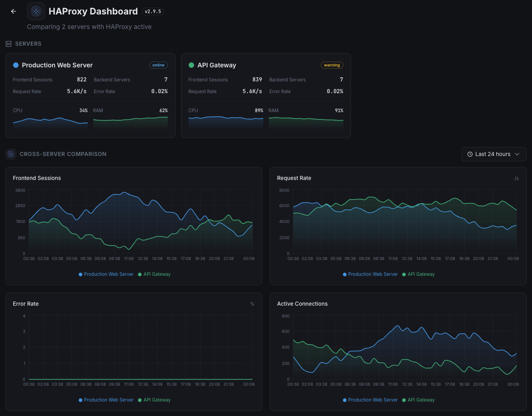
Task: Click the v2.9.5 version badge
Action: tap(152, 11)
